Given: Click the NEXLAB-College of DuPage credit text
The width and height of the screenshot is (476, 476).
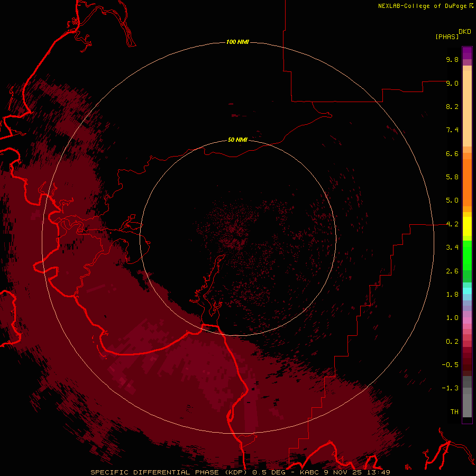Looking at the screenshot, I should tap(423, 6).
